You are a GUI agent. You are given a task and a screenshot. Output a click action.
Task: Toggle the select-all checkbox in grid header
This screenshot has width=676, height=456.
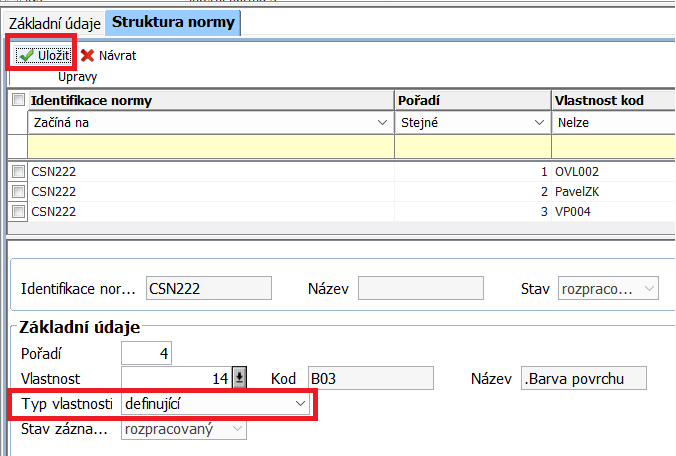[x=18, y=101]
